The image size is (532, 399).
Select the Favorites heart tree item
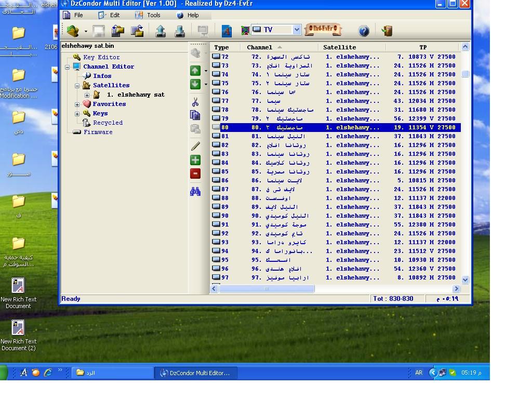109,104
